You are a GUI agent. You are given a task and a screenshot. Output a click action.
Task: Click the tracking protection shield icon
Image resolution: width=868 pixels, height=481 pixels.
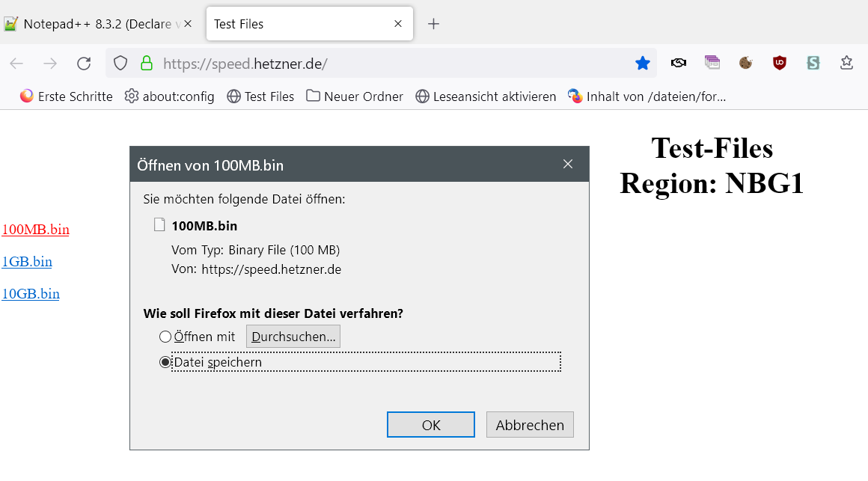pyautogui.click(x=120, y=64)
